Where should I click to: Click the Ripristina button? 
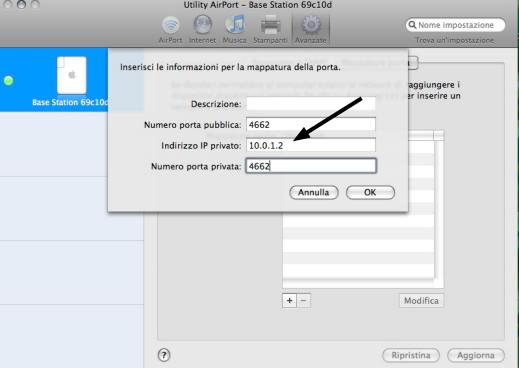(x=411, y=355)
